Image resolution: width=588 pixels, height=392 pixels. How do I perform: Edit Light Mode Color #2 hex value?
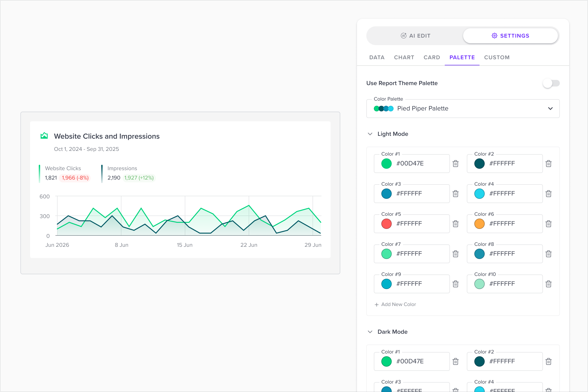click(502, 164)
